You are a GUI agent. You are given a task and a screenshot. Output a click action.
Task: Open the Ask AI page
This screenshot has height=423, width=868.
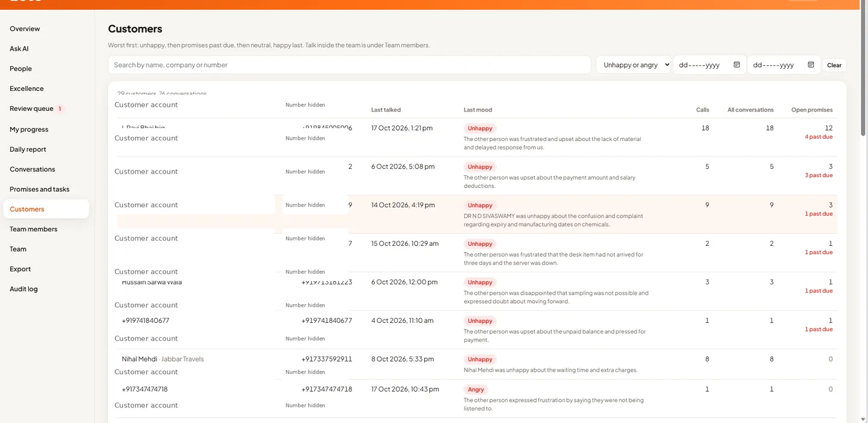(19, 49)
